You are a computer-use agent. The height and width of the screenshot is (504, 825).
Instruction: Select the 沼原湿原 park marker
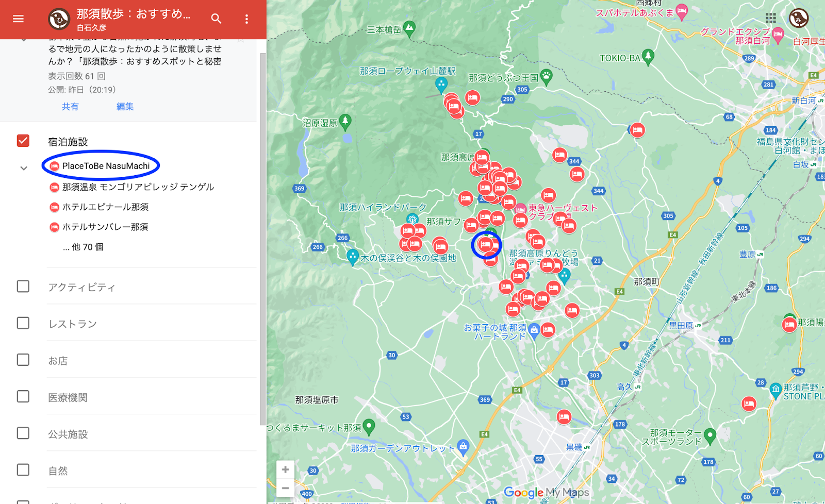(345, 122)
